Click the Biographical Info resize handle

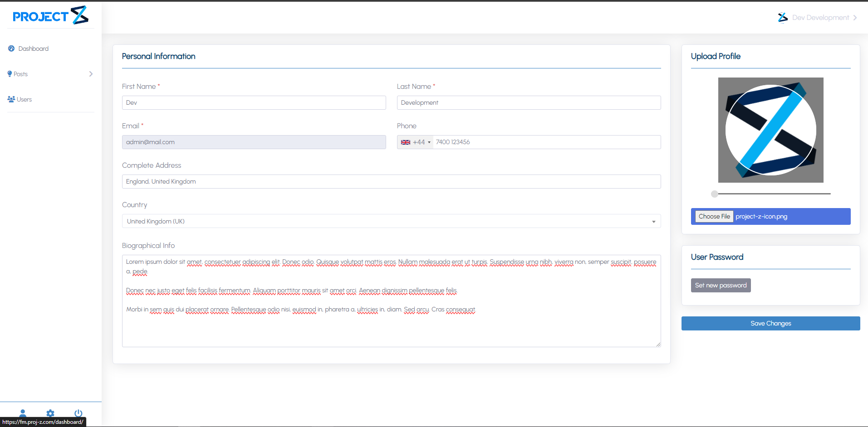(x=658, y=344)
